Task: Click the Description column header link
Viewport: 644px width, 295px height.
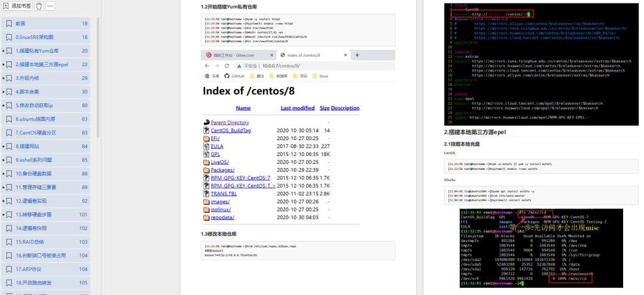Action: (345, 108)
